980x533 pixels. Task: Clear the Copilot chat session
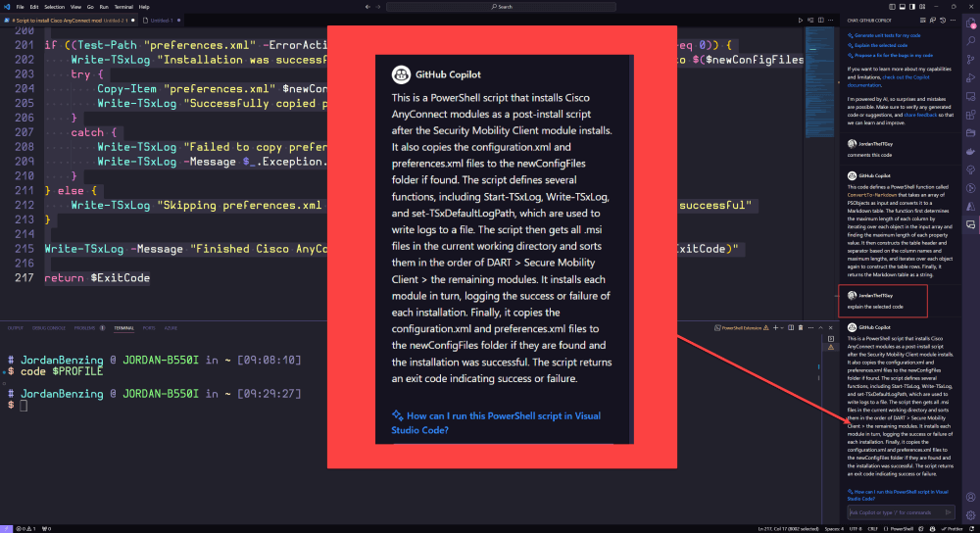(922, 20)
